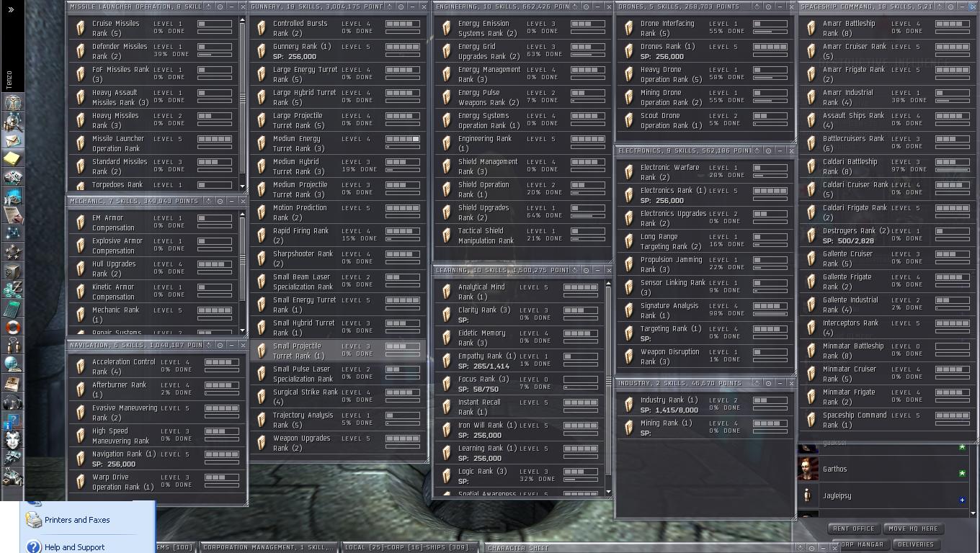Viewport: 980px width, 553px height.
Task: Choose Printers and Faxes from Start menu
Action: click(77, 520)
